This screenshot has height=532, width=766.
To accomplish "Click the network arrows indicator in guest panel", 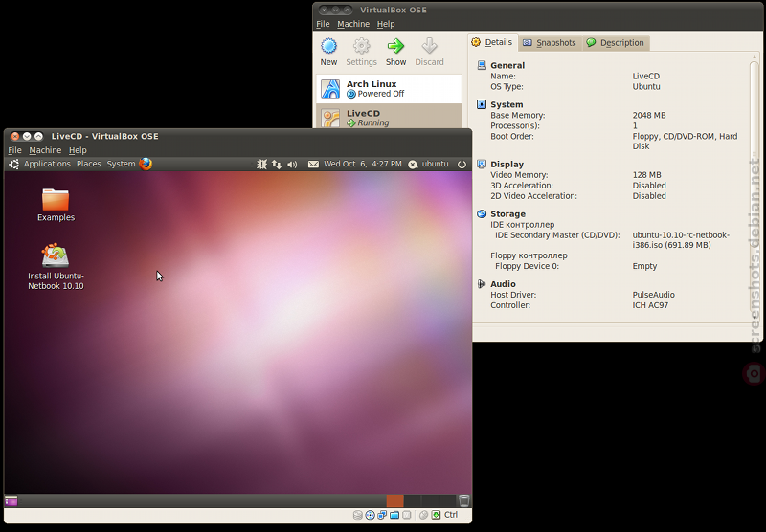I will coord(277,165).
